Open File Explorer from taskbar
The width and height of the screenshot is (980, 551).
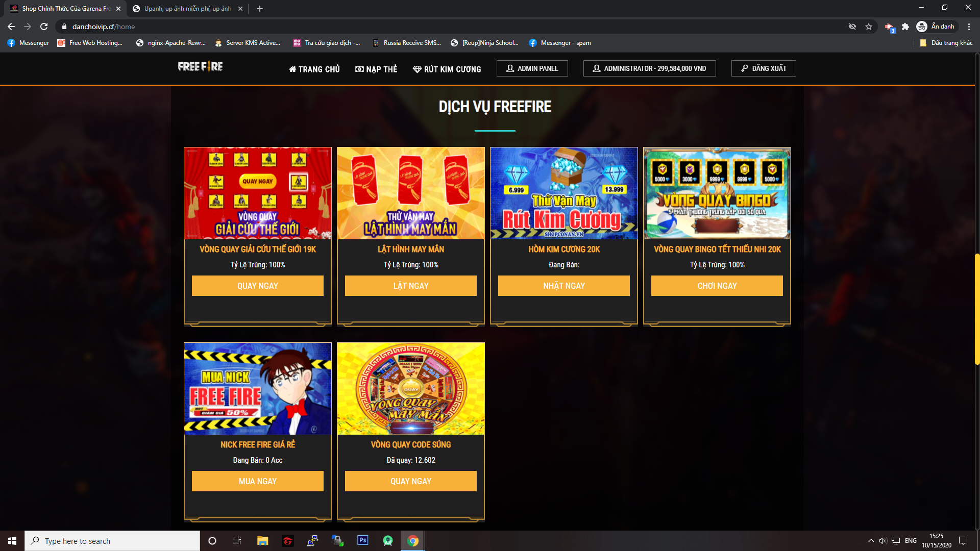(262, 541)
